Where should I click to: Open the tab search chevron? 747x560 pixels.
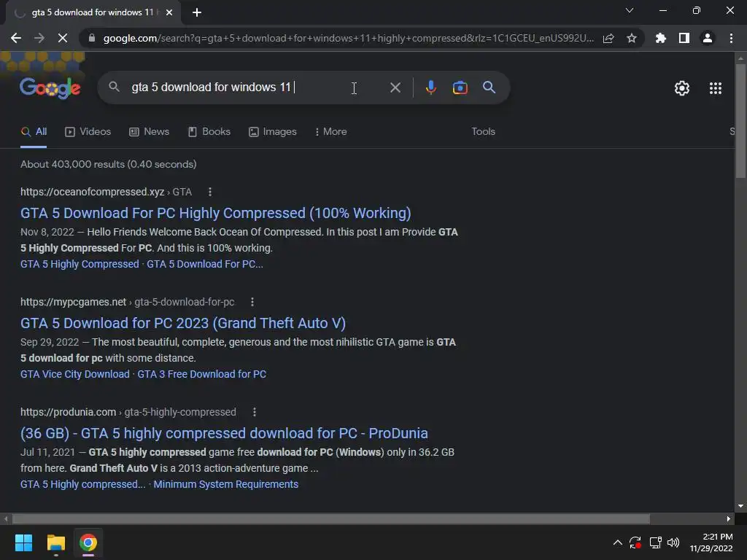(x=630, y=10)
